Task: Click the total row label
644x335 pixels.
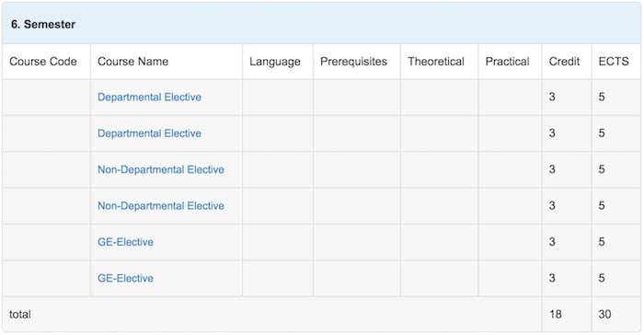Action: click(20, 314)
